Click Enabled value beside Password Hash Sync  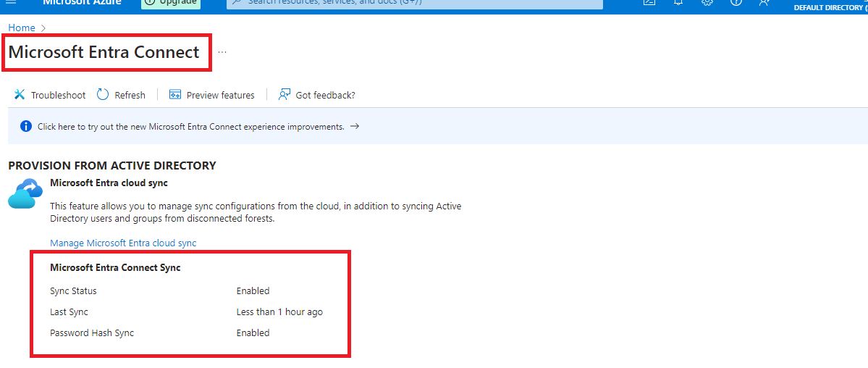point(253,333)
